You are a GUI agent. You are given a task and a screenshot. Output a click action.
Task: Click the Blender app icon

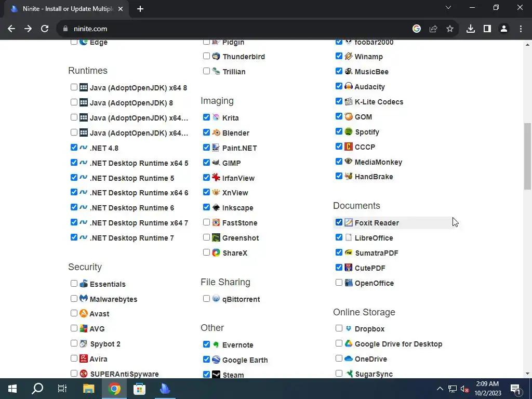click(216, 132)
